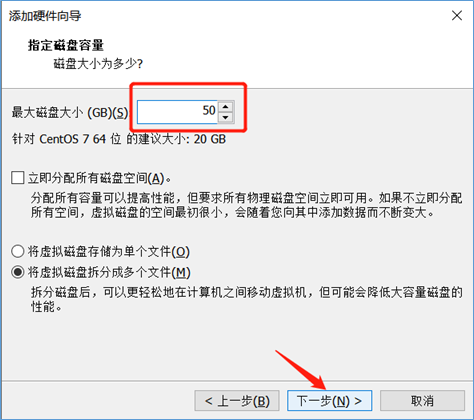Click the 分配所有容量可以提高性能 description paragraph
The width and height of the screenshot is (474, 420).
[247, 205]
